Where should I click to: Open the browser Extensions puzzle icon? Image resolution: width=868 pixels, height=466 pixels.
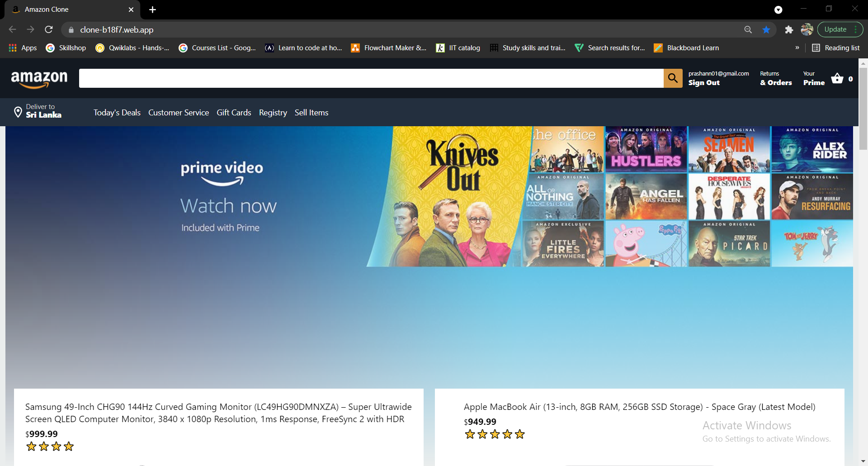(789, 30)
